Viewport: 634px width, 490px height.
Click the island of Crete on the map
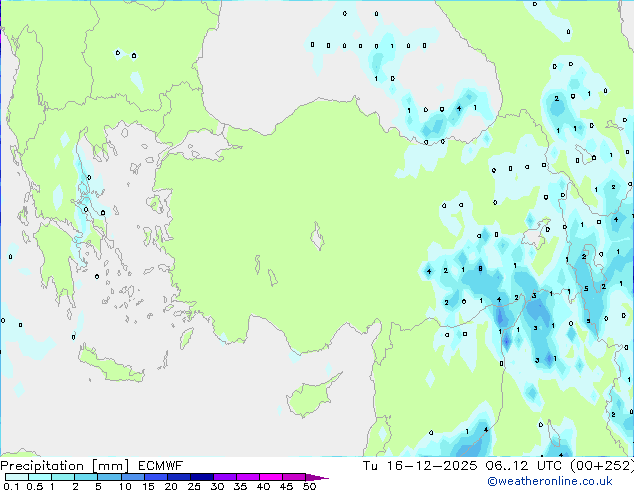[110, 366]
